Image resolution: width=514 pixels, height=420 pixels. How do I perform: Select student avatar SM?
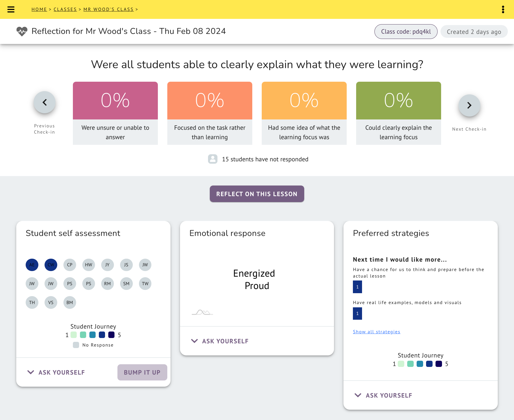(126, 284)
